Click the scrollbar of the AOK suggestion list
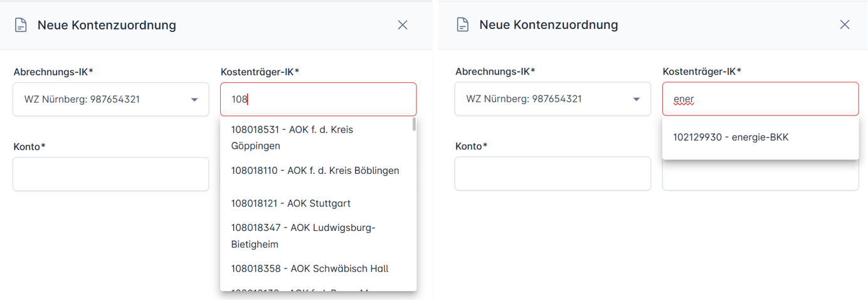Screen dimensions: 868x300 [414, 125]
